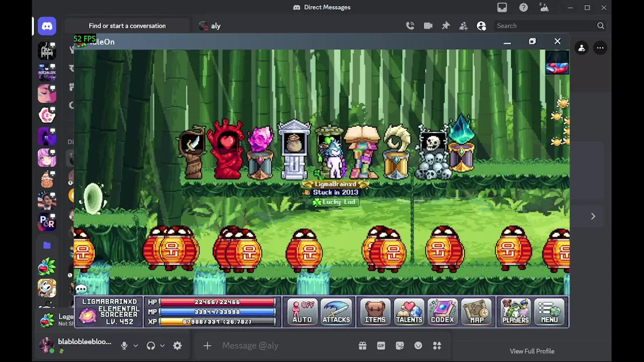This screenshot has height=362, width=644.
Task: Select the aly conversation header
Action: (210, 26)
